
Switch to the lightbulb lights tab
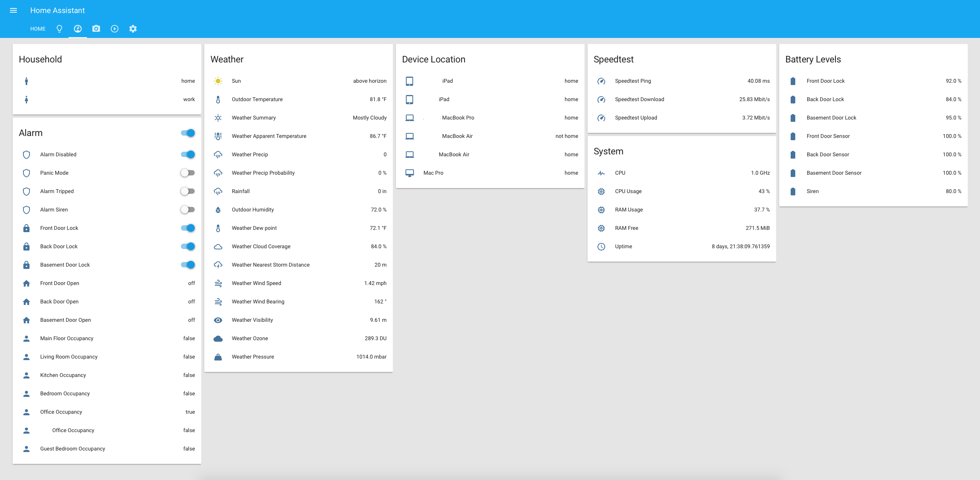coord(59,29)
